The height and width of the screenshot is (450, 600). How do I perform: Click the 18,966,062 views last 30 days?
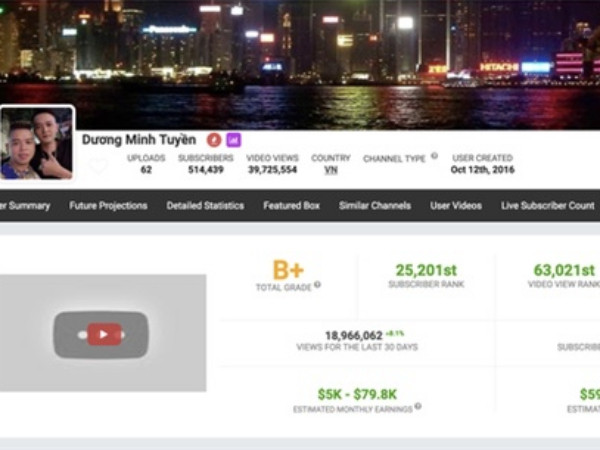click(x=354, y=336)
